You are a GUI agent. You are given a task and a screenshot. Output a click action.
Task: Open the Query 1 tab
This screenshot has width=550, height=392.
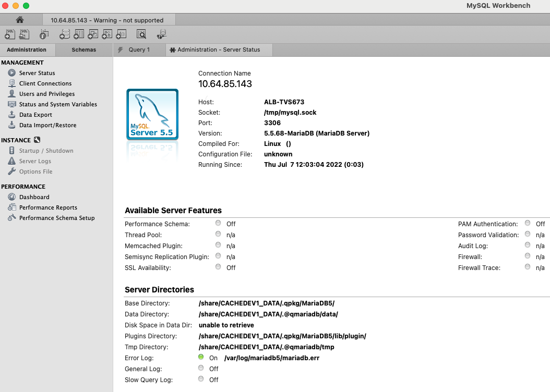(x=139, y=50)
